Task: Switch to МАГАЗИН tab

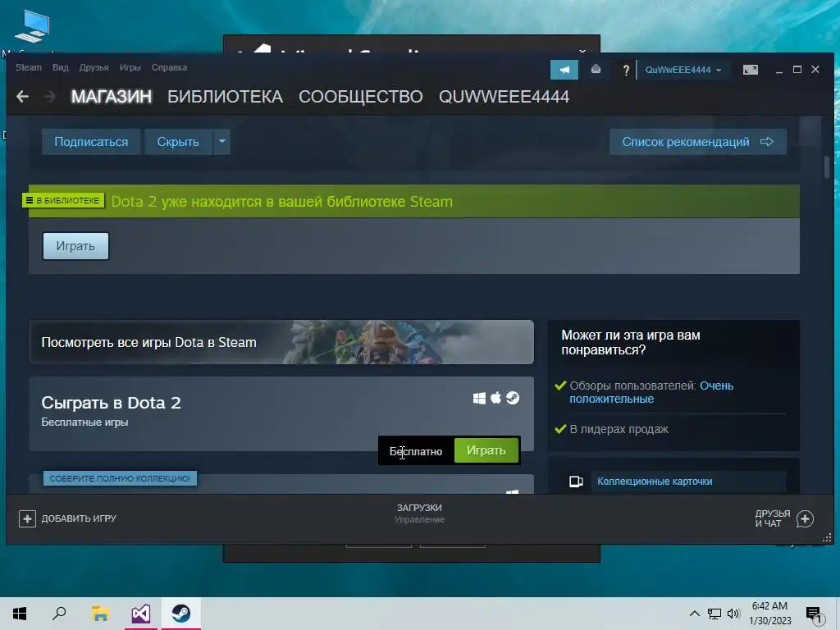Action: [x=112, y=97]
